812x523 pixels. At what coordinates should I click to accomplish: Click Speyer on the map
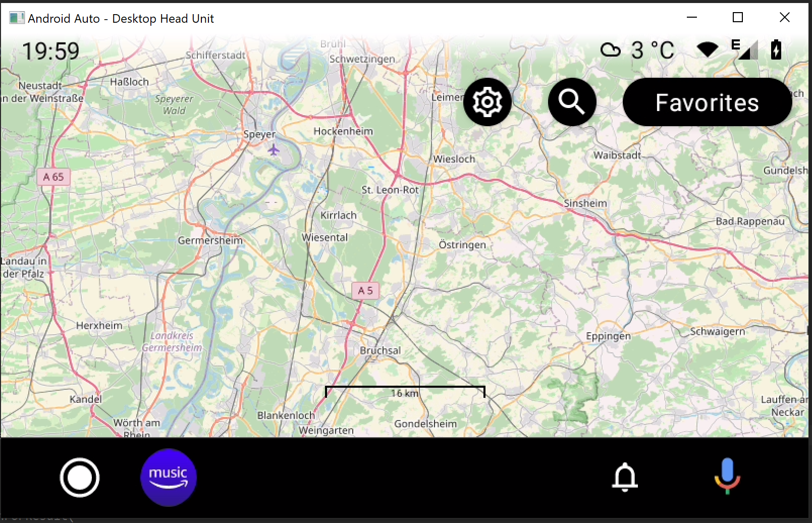259,134
